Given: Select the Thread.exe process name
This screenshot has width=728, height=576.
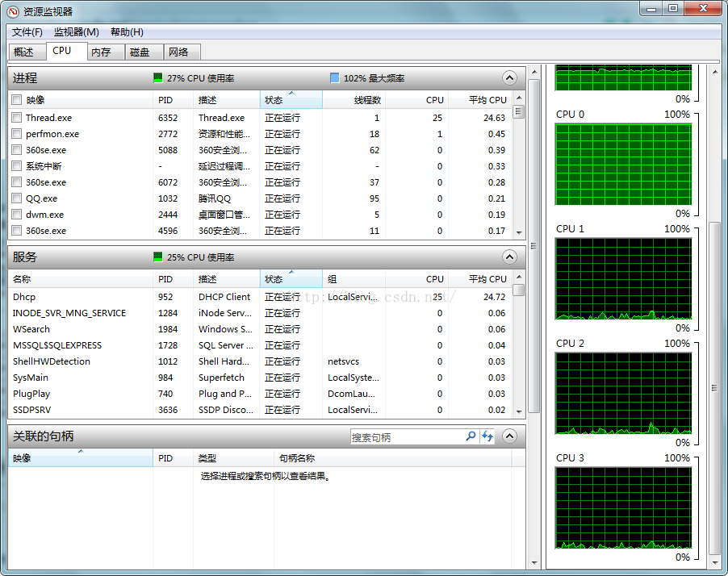Looking at the screenshot, I should 48,118.
